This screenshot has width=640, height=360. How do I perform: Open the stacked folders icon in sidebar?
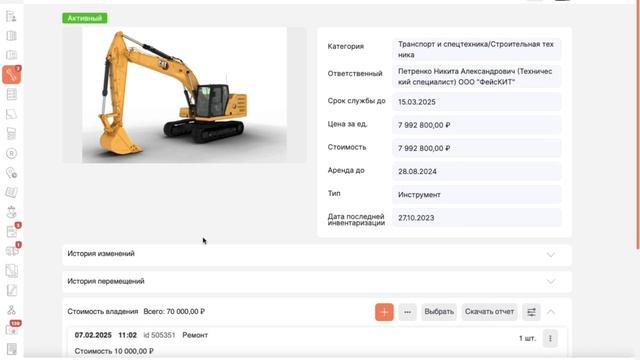pyautogui.click(x=11, y=133)
